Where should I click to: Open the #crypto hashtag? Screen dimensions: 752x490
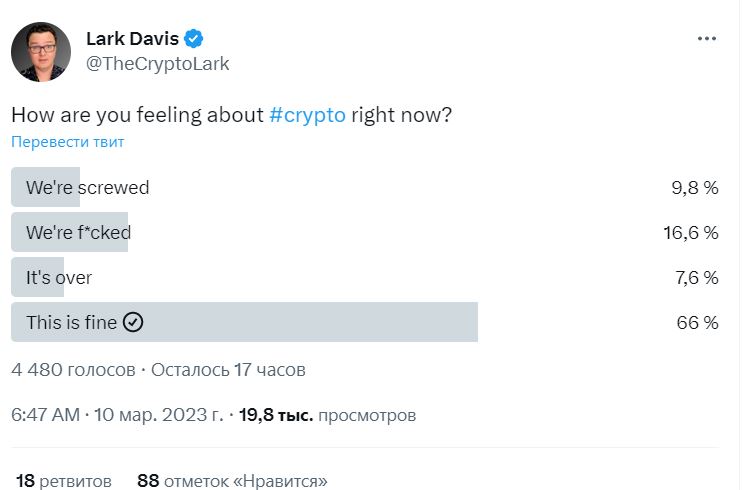click(308, 114)
